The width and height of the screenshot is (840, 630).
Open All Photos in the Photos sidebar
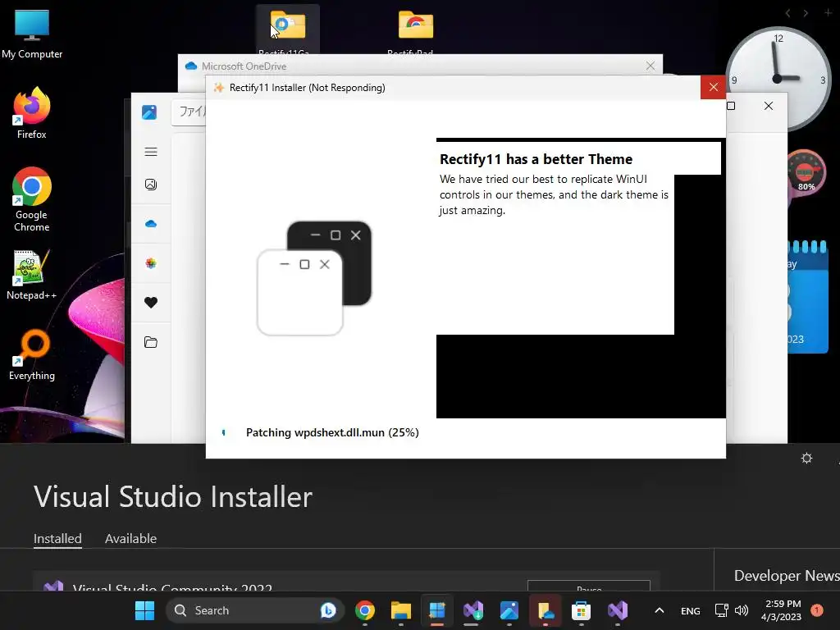pos(151,185)
